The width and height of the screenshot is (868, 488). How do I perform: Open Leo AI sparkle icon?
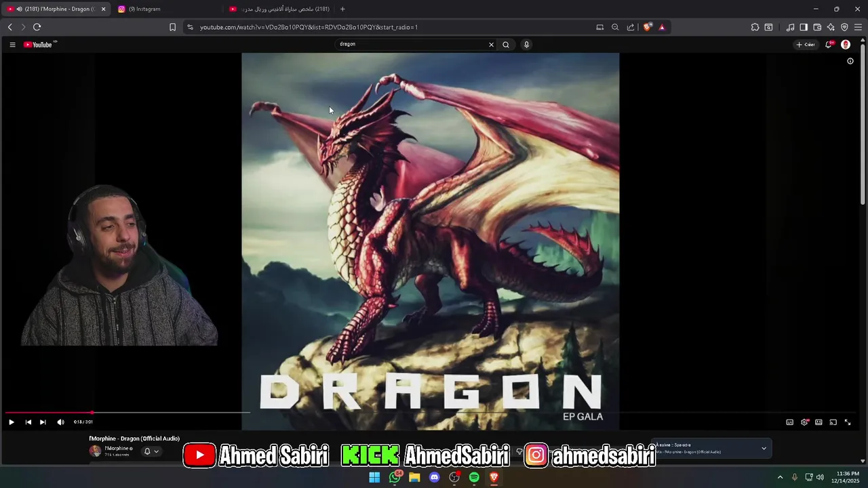coord(831,27)
